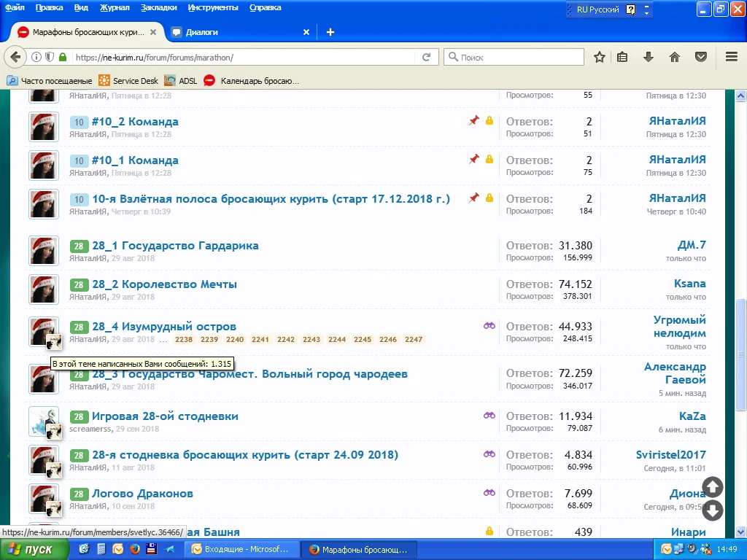
Task: Open the Firefox hamburger menu
Action: [732, 57]
